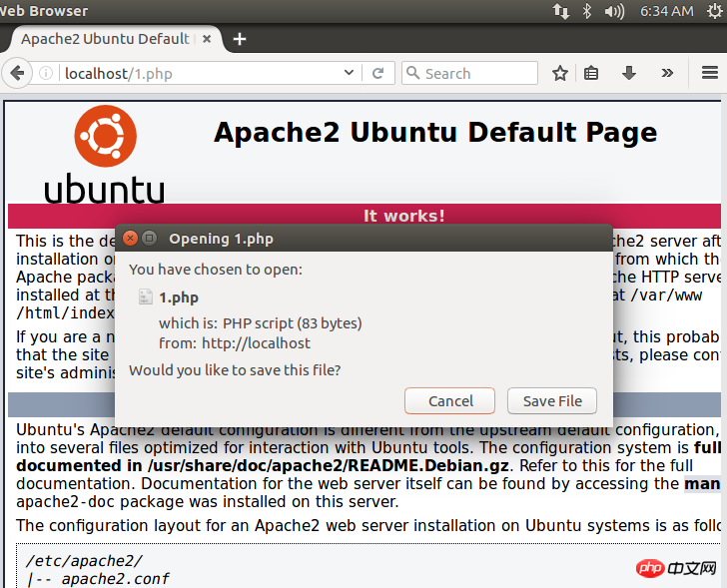This screenshot has width=727, height=588.
Task: Open the downloads arrow icon
Action: [629, 73]
